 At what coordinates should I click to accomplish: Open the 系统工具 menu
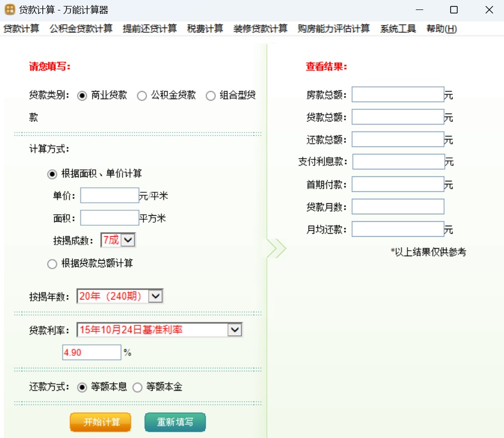point(398,29)
